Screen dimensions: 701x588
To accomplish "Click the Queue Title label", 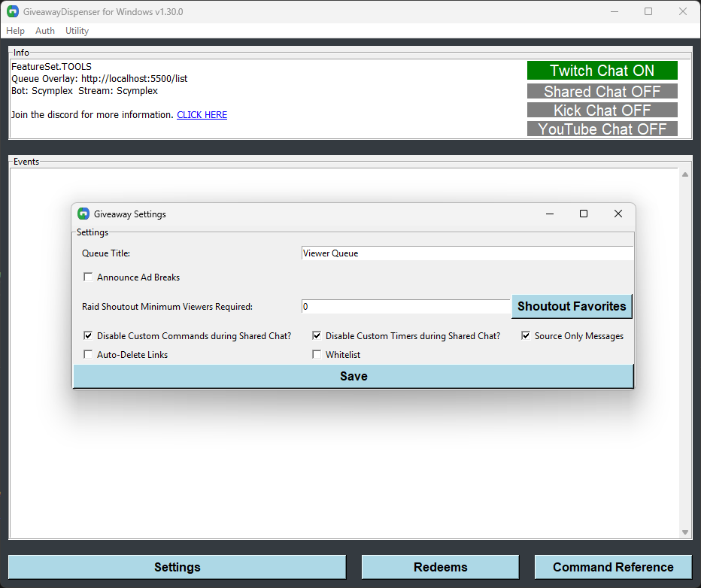I will (x=106, y=253).
